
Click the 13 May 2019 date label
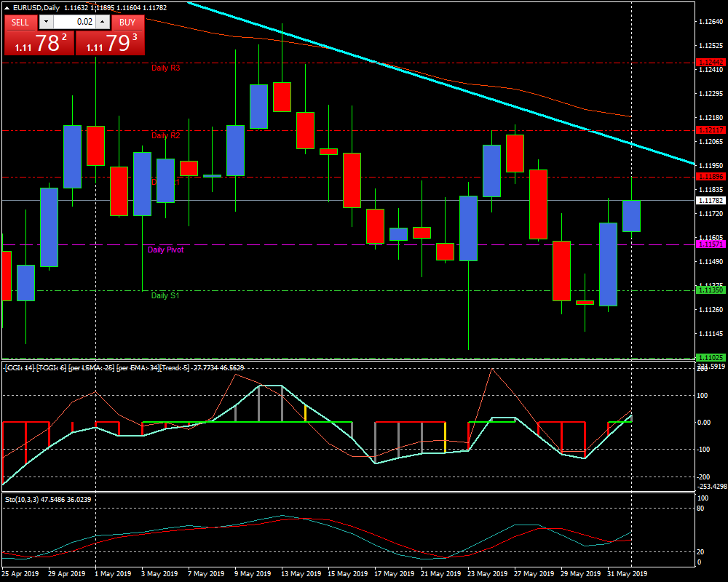[x=301, y=573]
